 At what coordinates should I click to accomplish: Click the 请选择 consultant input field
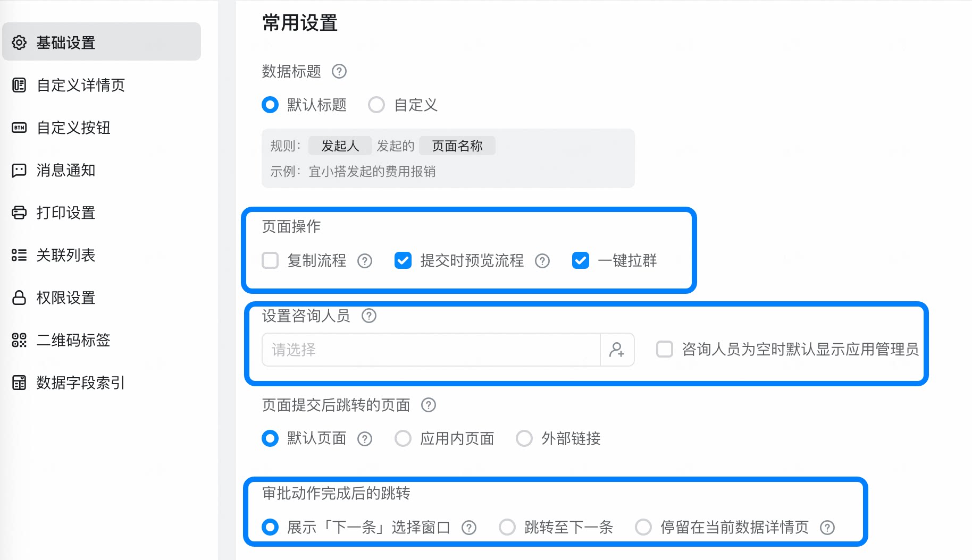pyautogui.click(x=431, y=350)
